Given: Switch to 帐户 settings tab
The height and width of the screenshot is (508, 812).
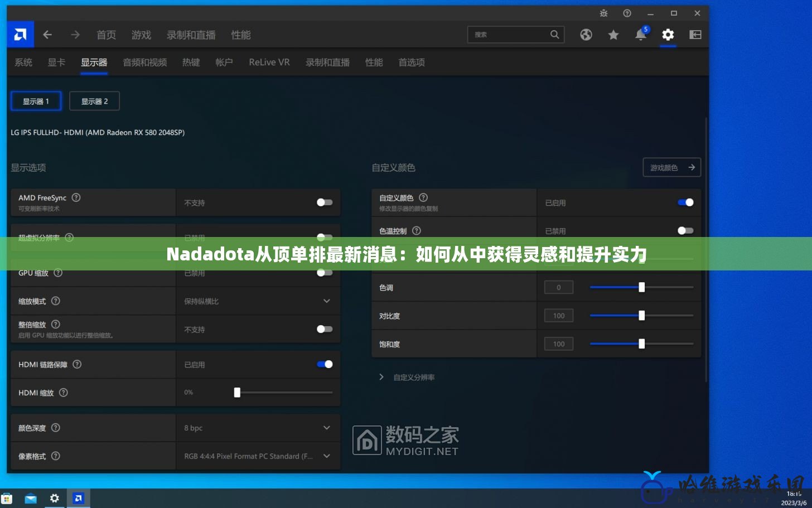Looking at the screenshot, I should coord(224,62).
